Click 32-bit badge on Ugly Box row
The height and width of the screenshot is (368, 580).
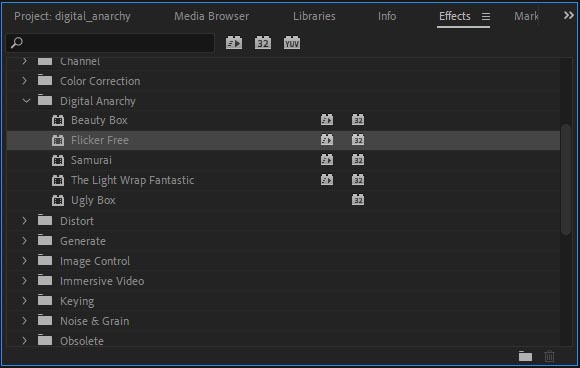[x=358, y=200]
